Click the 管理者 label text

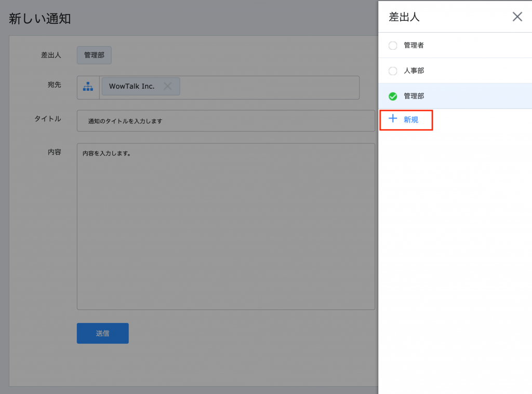414,46
